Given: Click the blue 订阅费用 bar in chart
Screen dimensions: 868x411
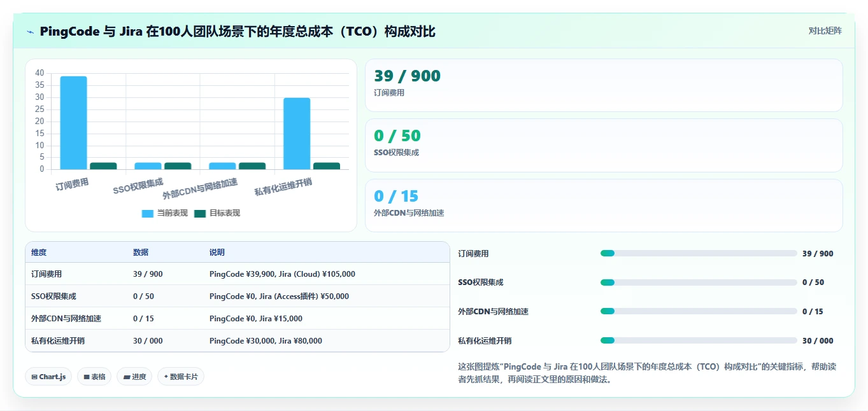Looking at the screenshot, I should tap(73, 123).
